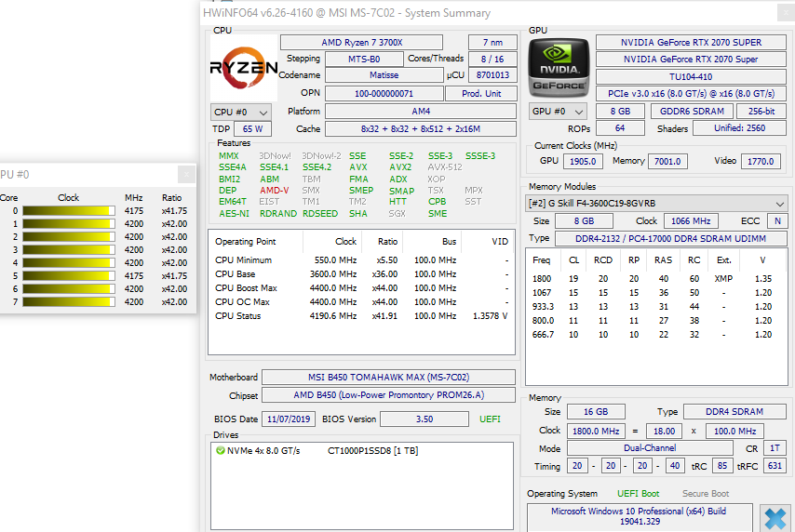Image resolution: width=795 pixels, height=532 pixels.
Task: Open the GPU #0 selector dropdown
Action: coord(558,111)
